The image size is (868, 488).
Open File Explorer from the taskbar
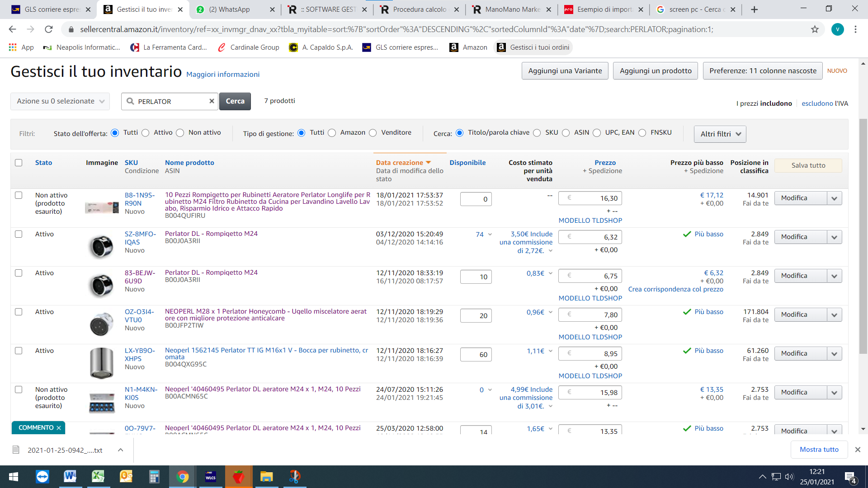(266, 477)
